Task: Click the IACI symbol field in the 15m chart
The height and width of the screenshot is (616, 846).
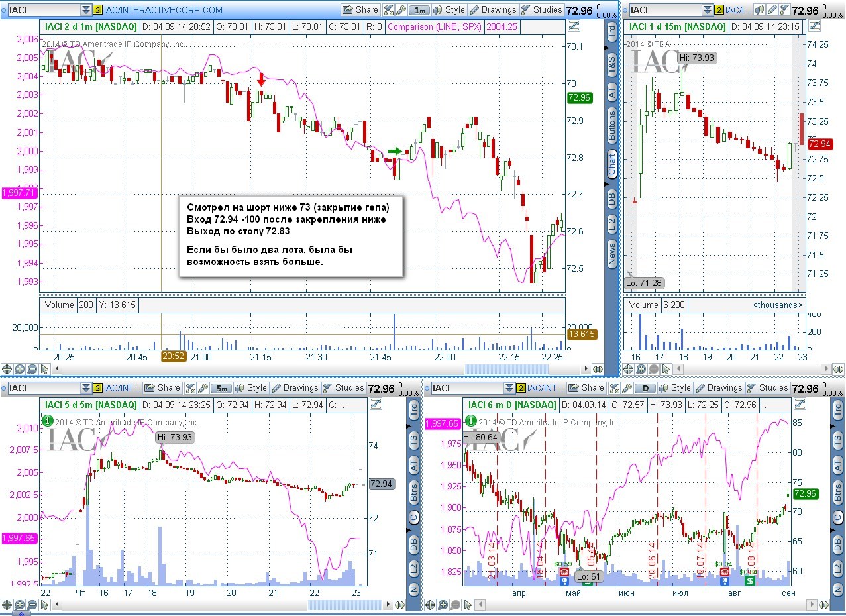Action: point(665,10)
